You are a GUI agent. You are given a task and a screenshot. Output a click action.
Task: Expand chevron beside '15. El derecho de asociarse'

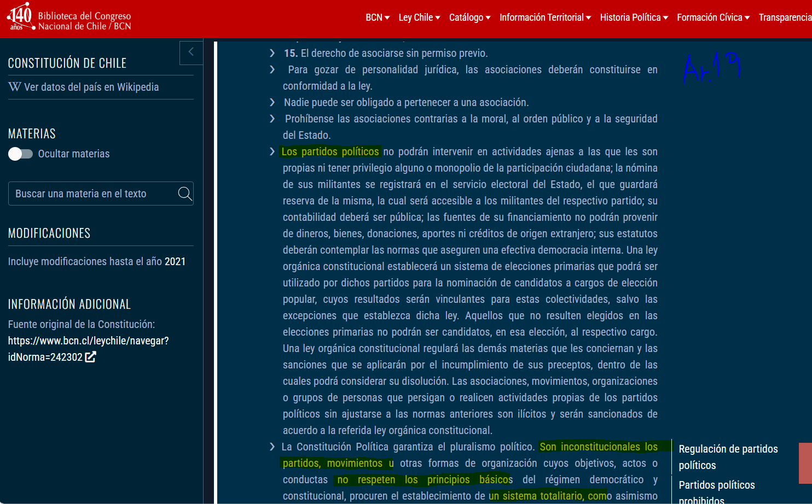(272, 53)
